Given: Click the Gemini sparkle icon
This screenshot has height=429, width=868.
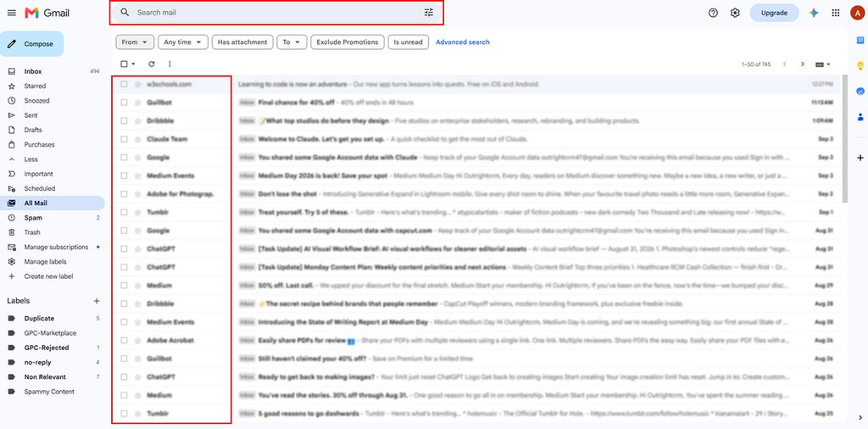Looking at the screenshot, I should (814, 13).
